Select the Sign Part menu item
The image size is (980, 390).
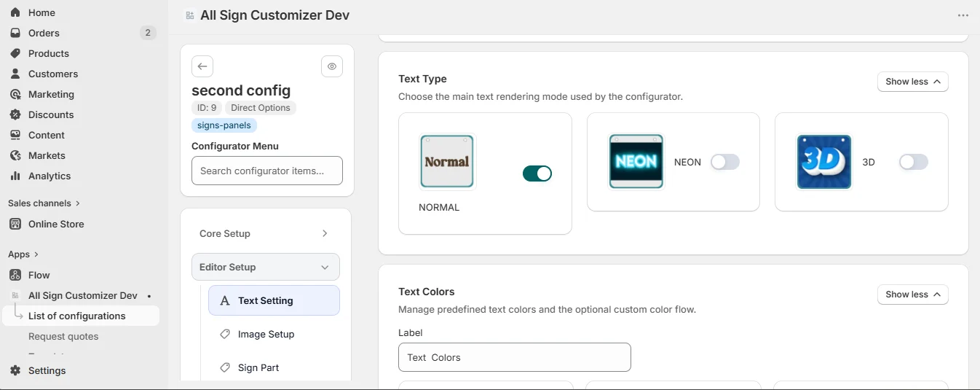[274, 367]
